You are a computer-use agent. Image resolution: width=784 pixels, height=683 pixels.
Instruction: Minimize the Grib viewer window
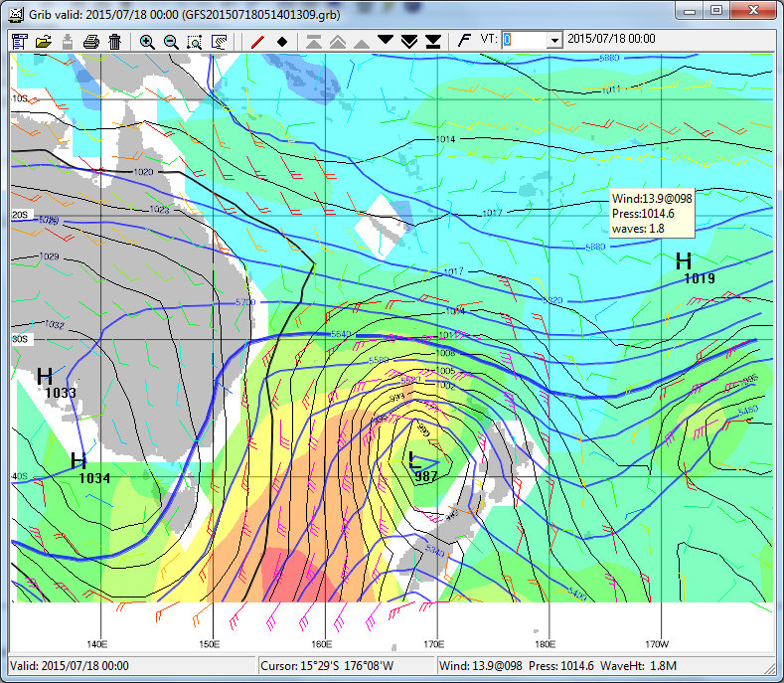tap(689, 11)
